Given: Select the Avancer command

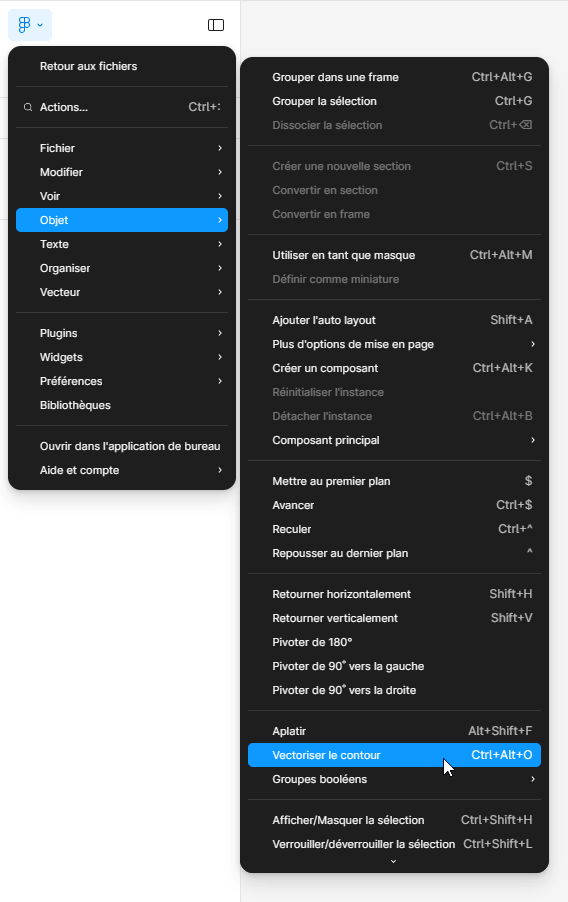Looking at the screenshot, I should [394, 506].
